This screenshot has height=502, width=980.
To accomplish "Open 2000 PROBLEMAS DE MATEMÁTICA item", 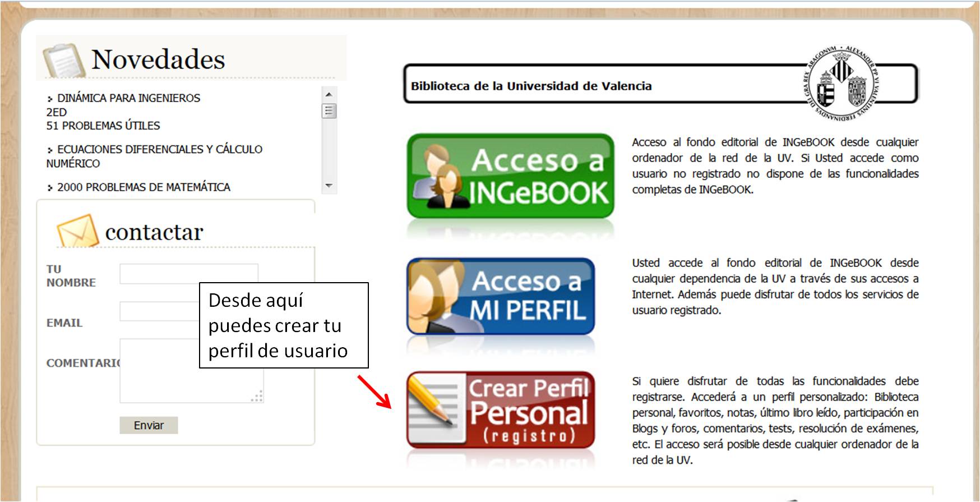I will (x=139, y=187).
